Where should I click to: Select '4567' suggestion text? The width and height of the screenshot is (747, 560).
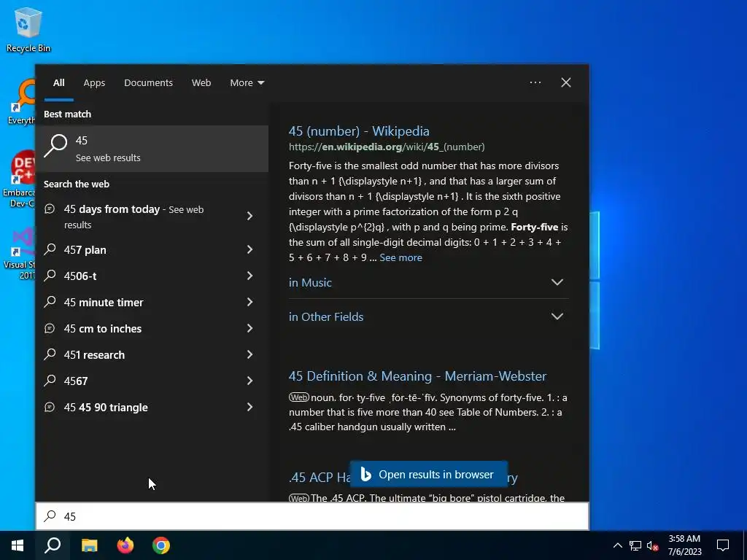click(76, 381)
